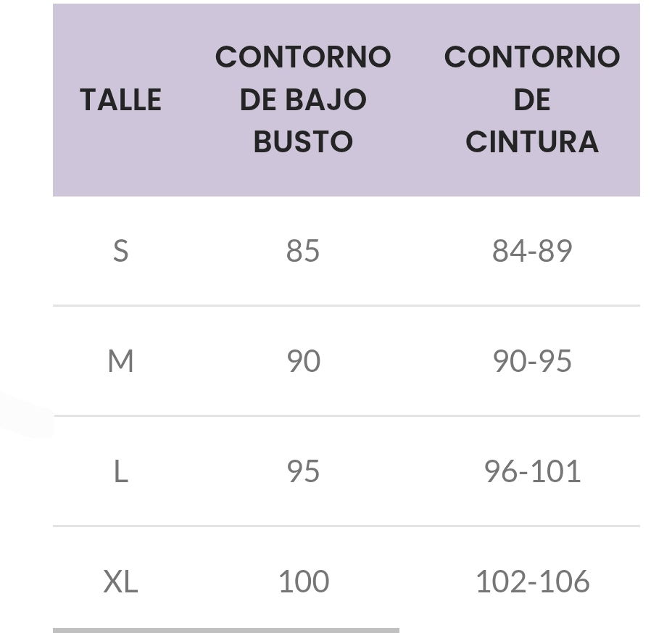The height and width of the screenshot is (633, 672).
Task: Click the TALLE column header
Action: pos(120,99)
